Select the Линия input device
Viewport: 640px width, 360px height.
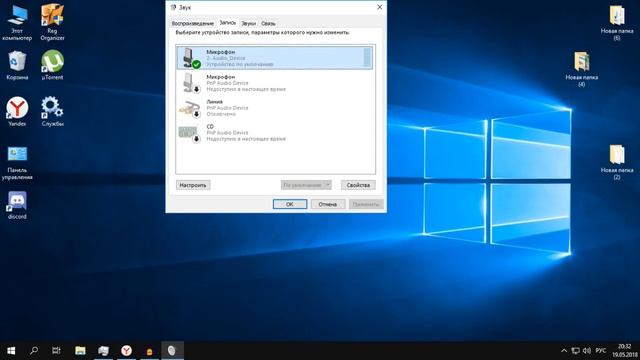click(x=275, y=107)
